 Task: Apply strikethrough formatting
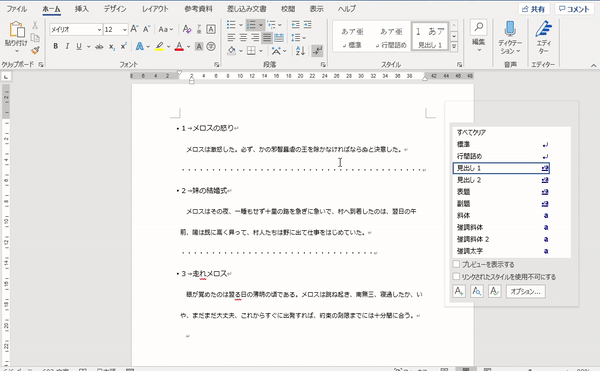(x=99, y=47)
